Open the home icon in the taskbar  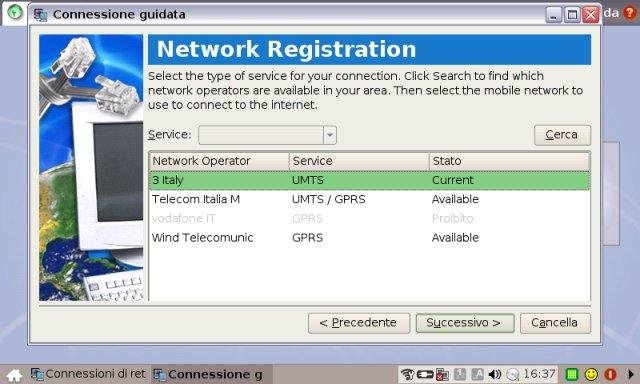pos(14,375)
